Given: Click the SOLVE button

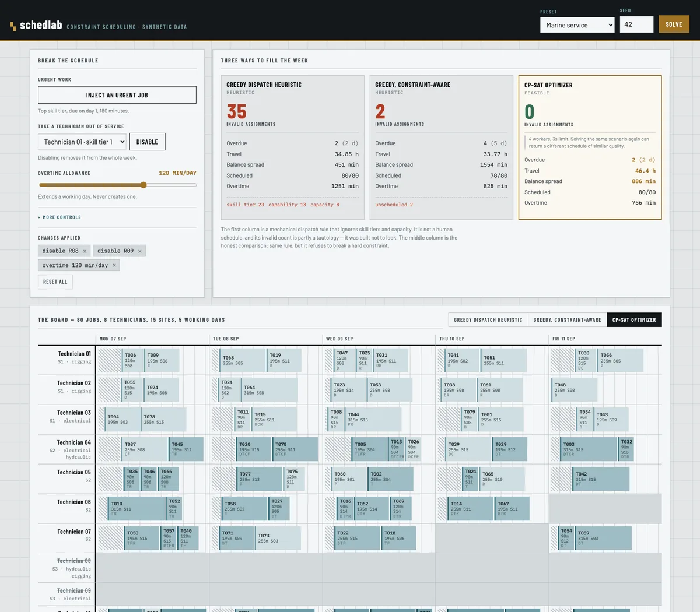Looking at the screenshot, I should [x=674, y=24].
